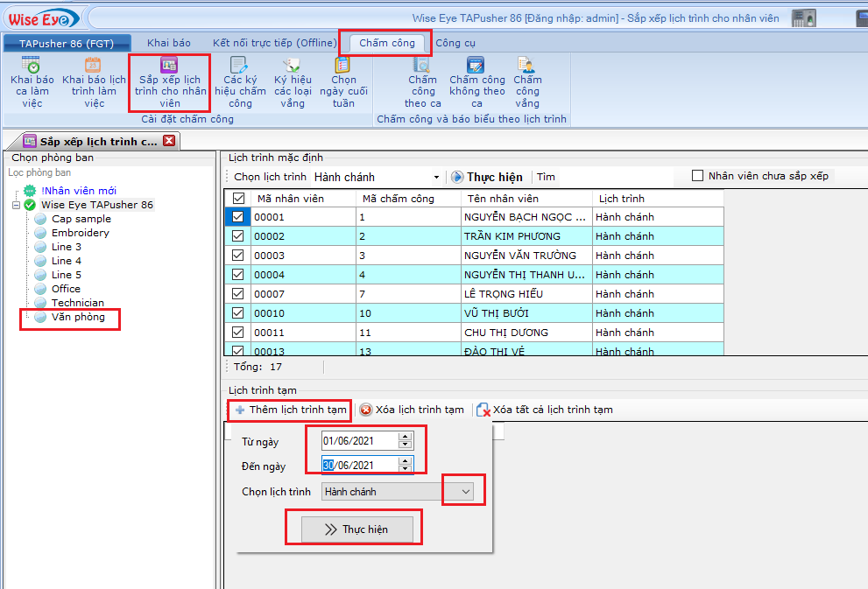The image size is (868, 589).
Task: Uncheck employee 00001 row checkbox
Action: [x=238, y=217]
